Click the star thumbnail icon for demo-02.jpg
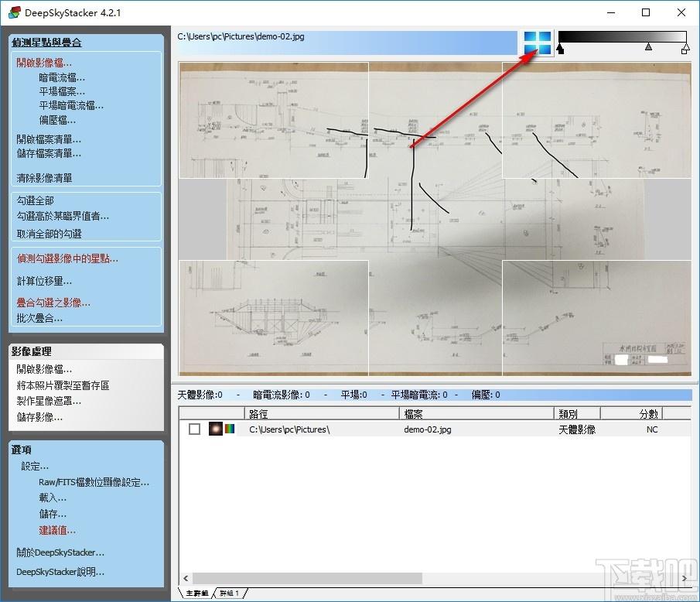Screen dimensions: 700x602 (x=216, y=429)
